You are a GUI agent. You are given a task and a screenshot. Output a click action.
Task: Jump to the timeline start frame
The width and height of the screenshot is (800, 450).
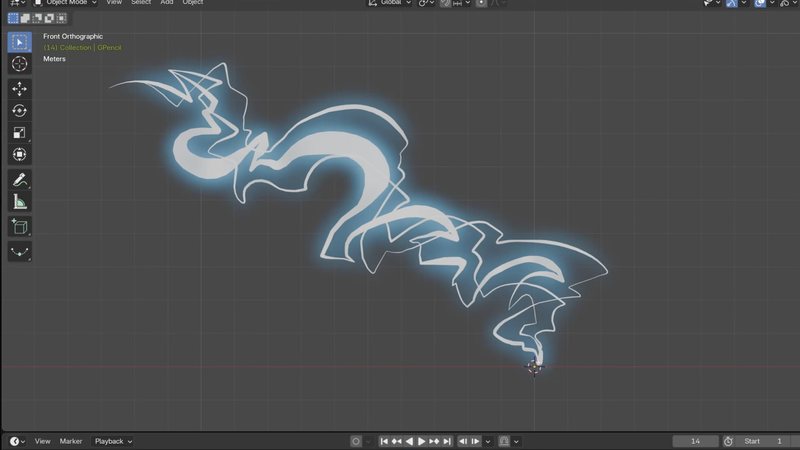384,441
